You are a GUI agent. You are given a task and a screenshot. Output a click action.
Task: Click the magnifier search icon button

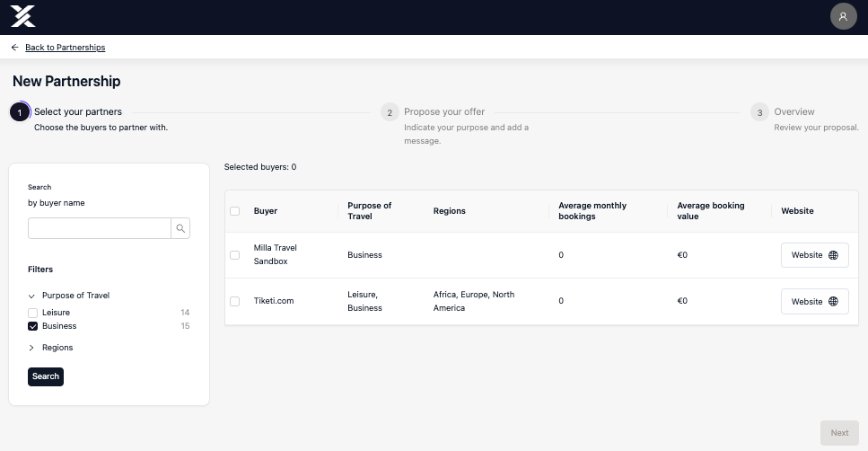point(180,228)
